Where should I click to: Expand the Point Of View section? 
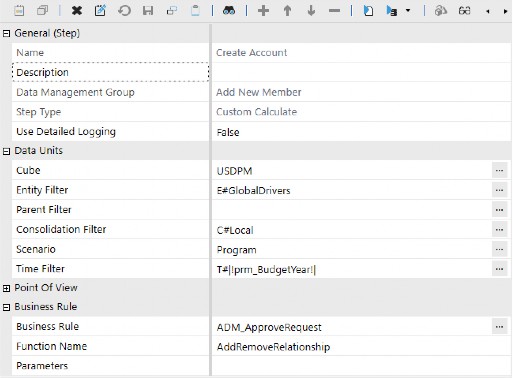pos(6,288)
